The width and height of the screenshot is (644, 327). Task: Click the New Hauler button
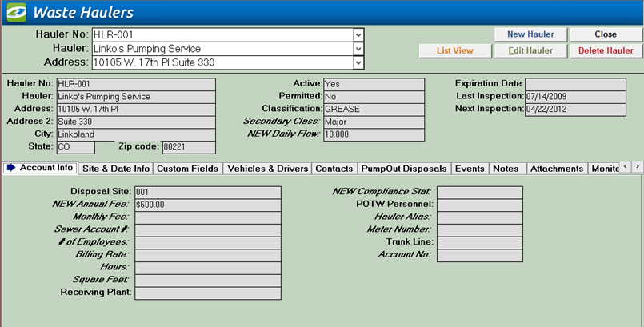[x=530, y=34]
